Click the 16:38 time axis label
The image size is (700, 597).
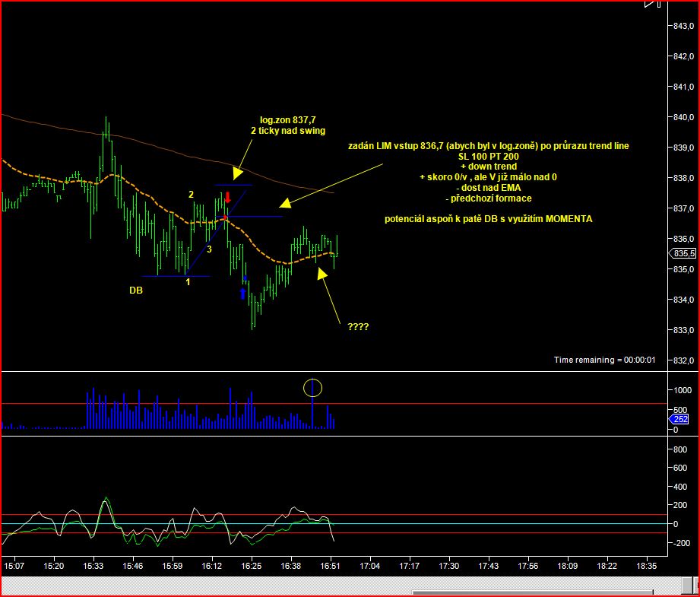point(290,566)
